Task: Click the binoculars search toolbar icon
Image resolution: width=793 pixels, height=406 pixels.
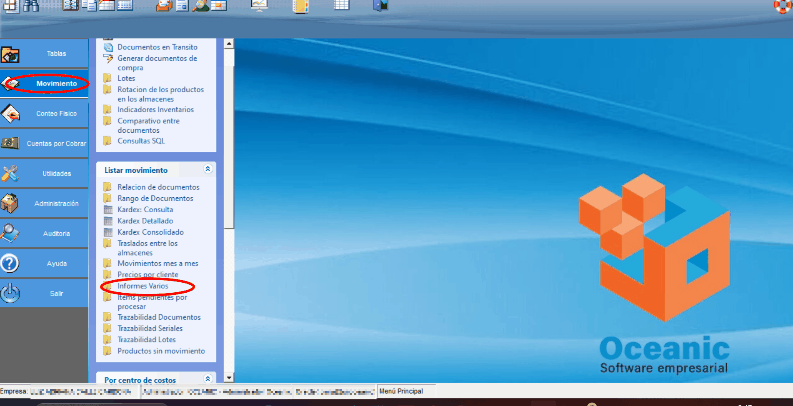Action: coord(31,6)
